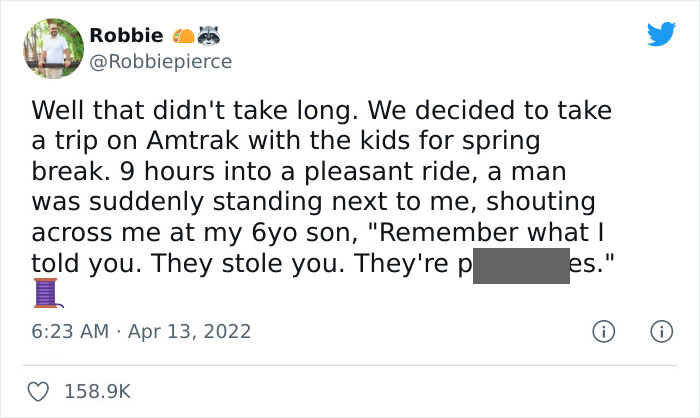
Task: Click the Twitter bird logo
Action: tap(661, 35)
